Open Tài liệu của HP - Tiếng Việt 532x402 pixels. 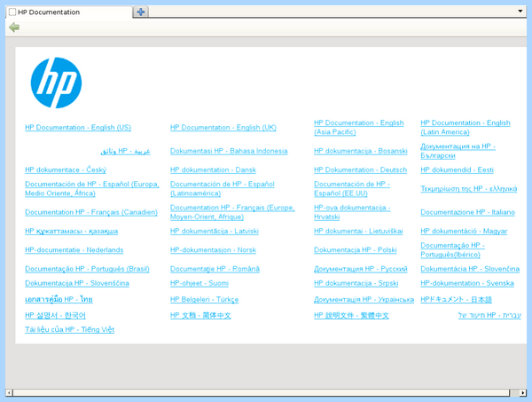click(69, 330)
